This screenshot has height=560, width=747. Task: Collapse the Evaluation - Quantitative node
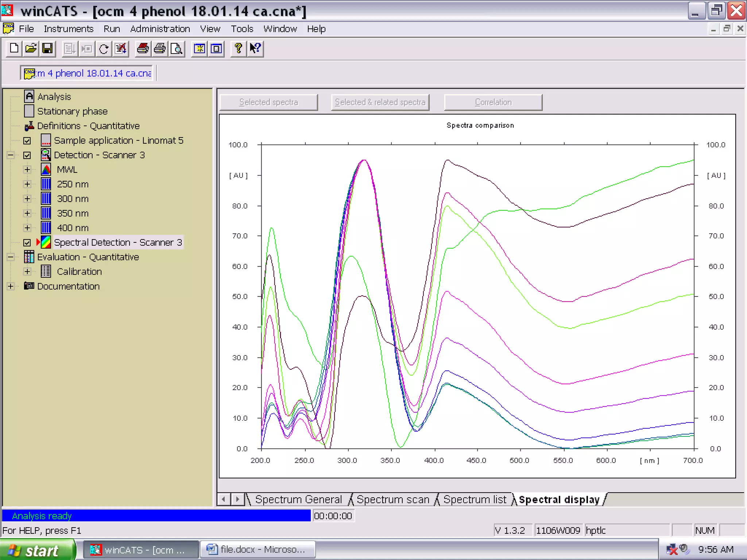pos(11,257)
